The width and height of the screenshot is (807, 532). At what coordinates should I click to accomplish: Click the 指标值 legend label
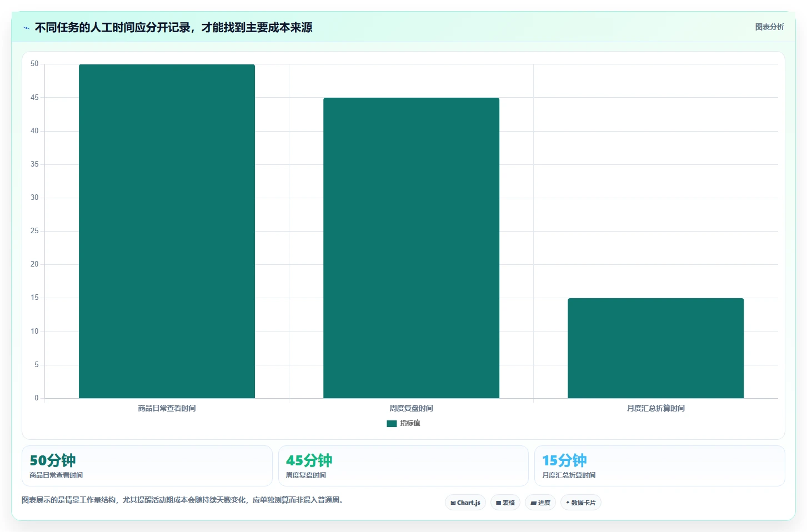410,423
